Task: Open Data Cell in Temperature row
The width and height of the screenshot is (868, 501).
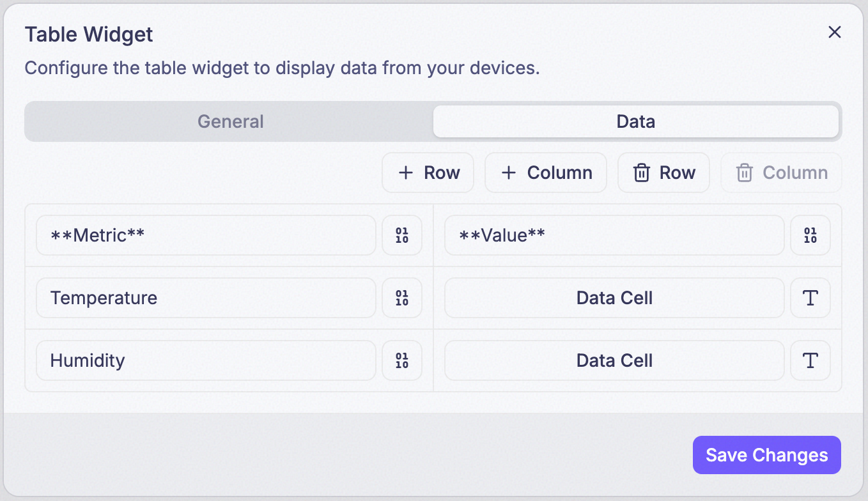Action: pos(614,298)
